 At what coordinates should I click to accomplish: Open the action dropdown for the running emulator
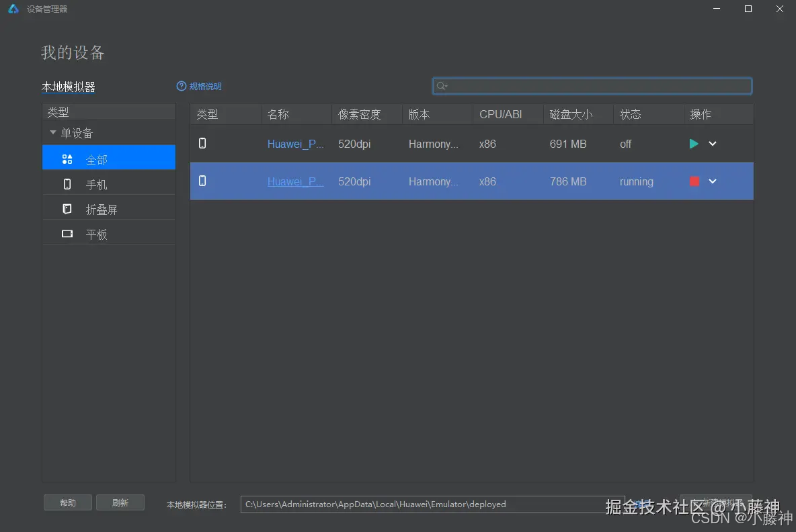click(x=713, y=181)
